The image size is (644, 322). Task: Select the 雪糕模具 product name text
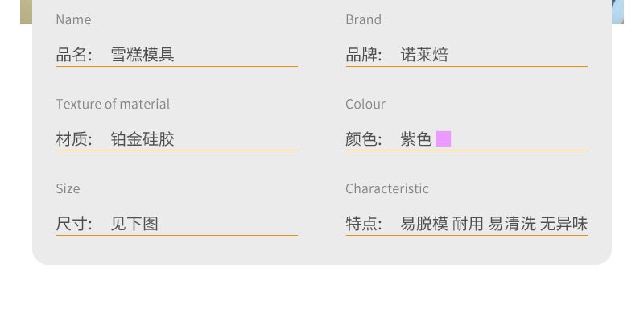click(x=142, y=55)
